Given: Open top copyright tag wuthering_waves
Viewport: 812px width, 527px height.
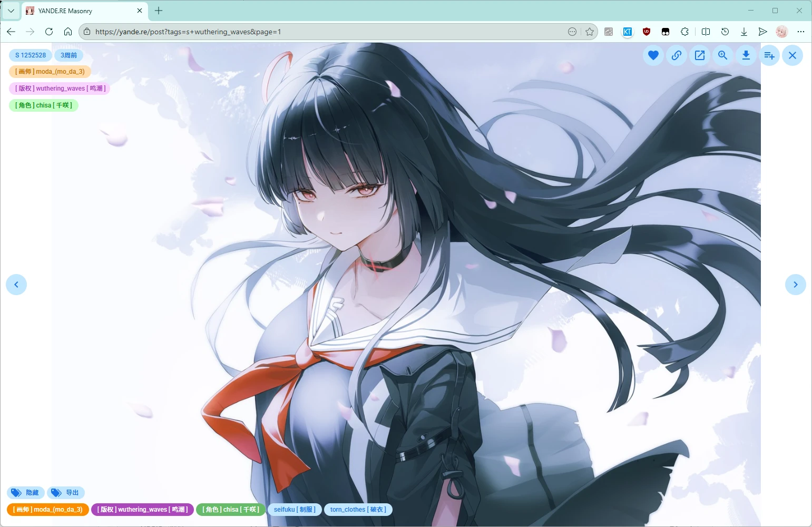Looking at the screenshot, I should pos(60,89).
